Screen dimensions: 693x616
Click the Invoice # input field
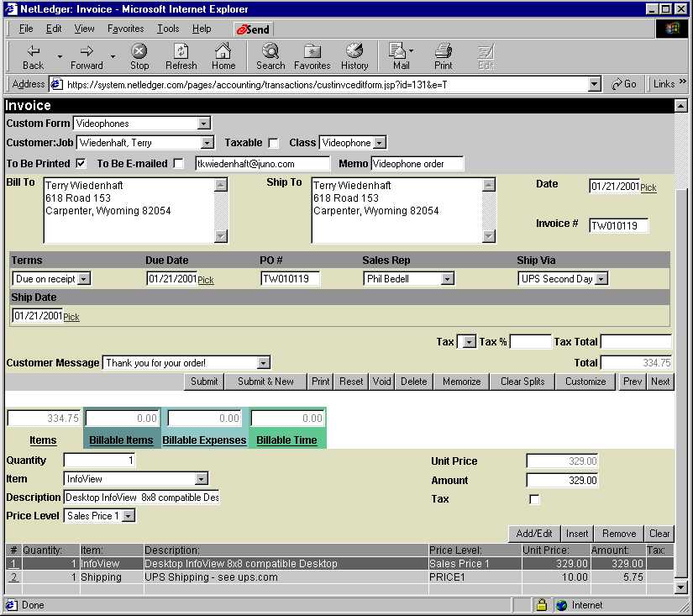[618, 225]
